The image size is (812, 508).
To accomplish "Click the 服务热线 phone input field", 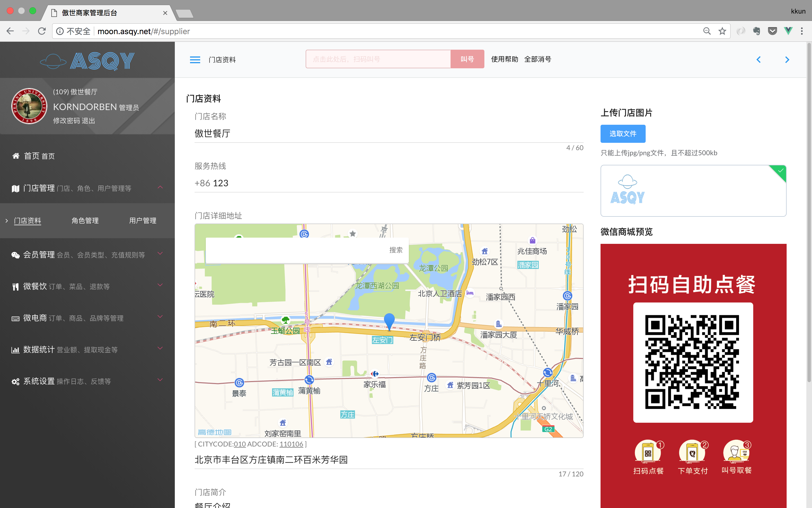I will 389,183.
